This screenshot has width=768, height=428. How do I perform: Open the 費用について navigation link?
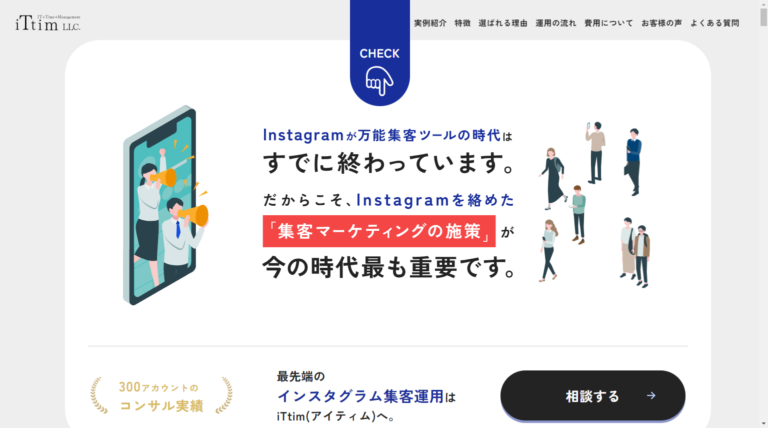(608, 23)
